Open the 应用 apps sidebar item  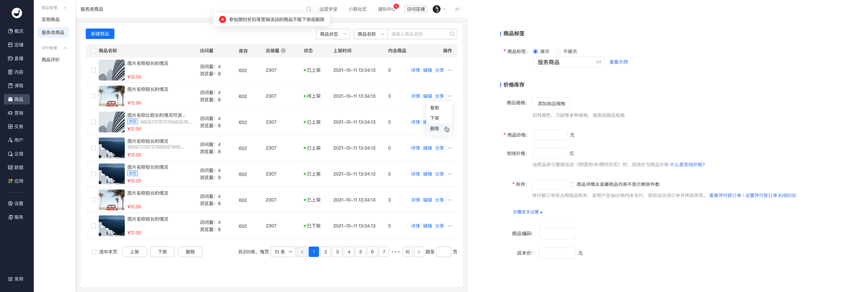click(17, 181)
